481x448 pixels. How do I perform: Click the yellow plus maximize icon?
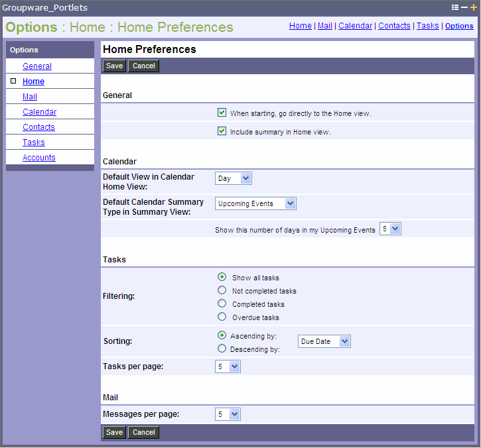point(474,7)
